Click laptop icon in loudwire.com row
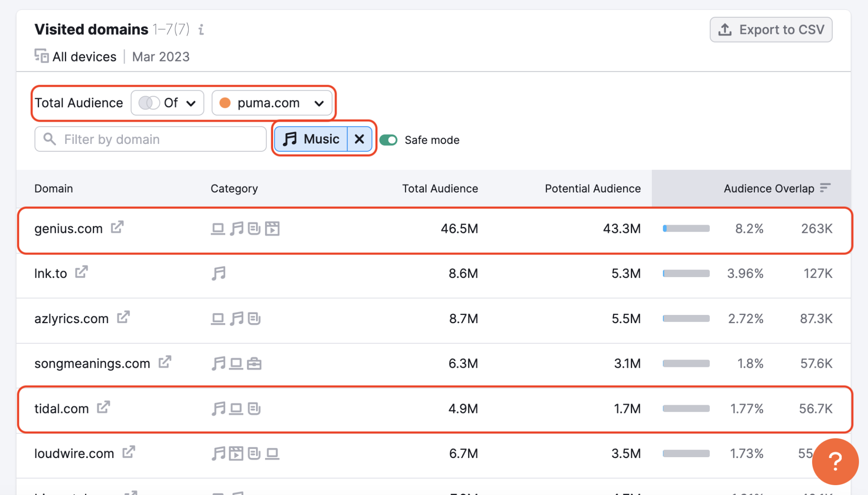The image size is (868, 495). (x=272, y=453)
